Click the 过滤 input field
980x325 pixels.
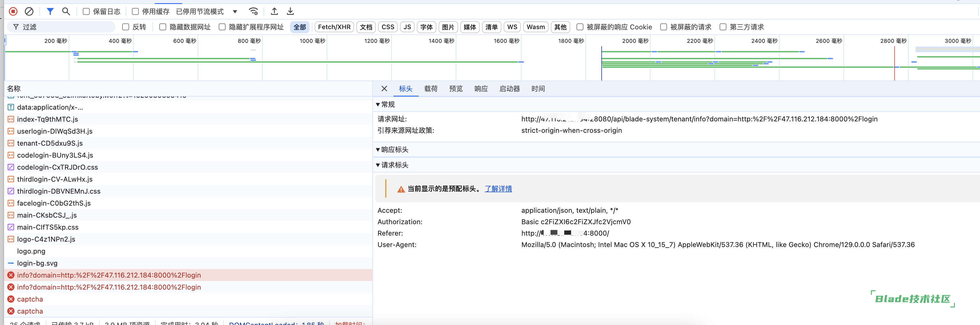pos(61,27)
